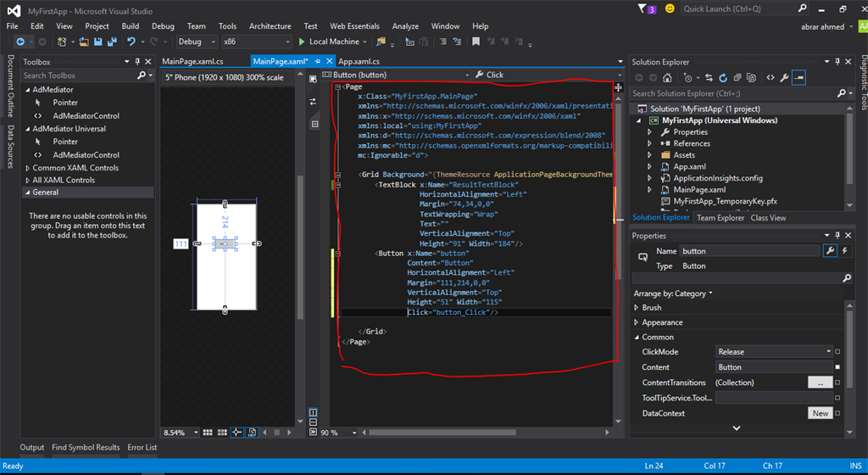Start debugging with green play icon
This screenshot has width=868, height=475.
[x=302, y=42]
